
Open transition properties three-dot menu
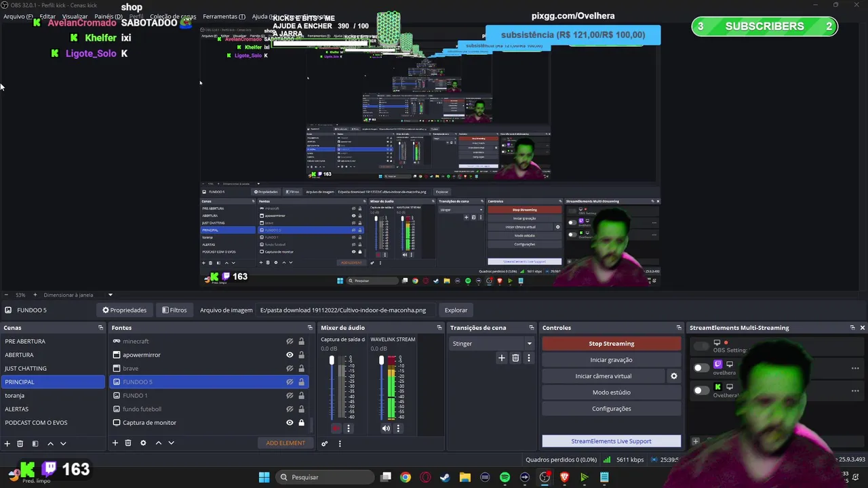click(x=529, y=358)
